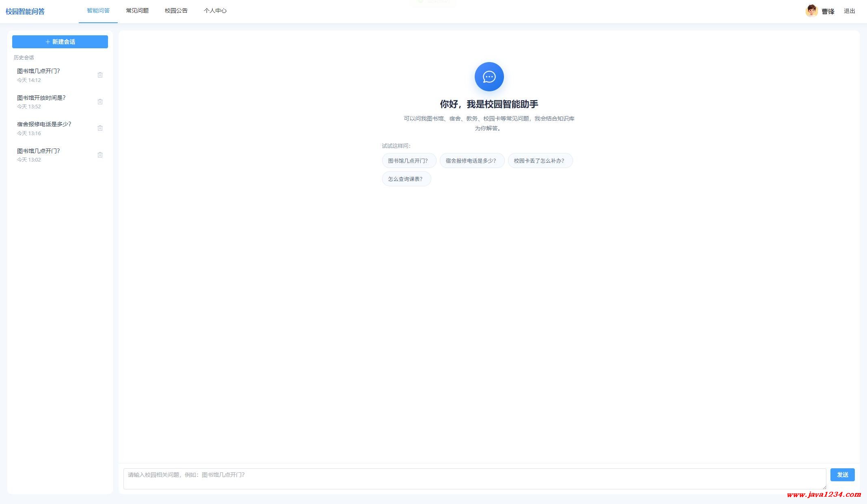Ask suggested question 校园卡丢了怎么补办?
Image resolution: width=867 pixels, height=504 pixels.
click(540, 161)
